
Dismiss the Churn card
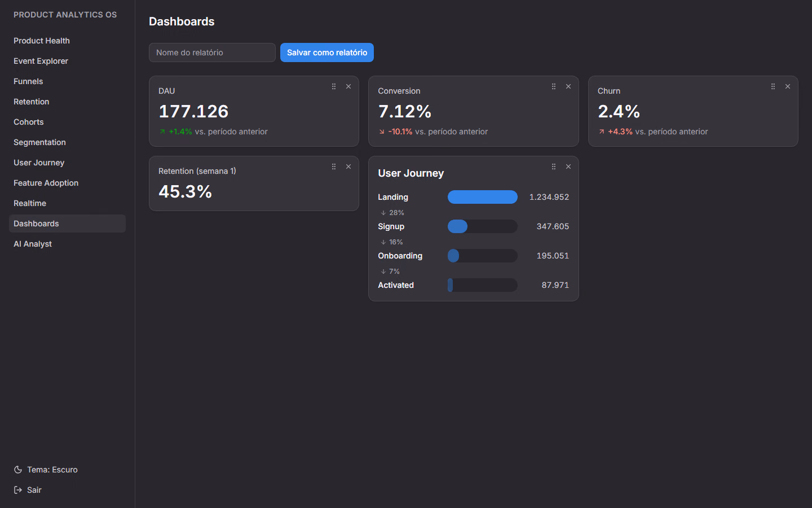click(788, 86)
